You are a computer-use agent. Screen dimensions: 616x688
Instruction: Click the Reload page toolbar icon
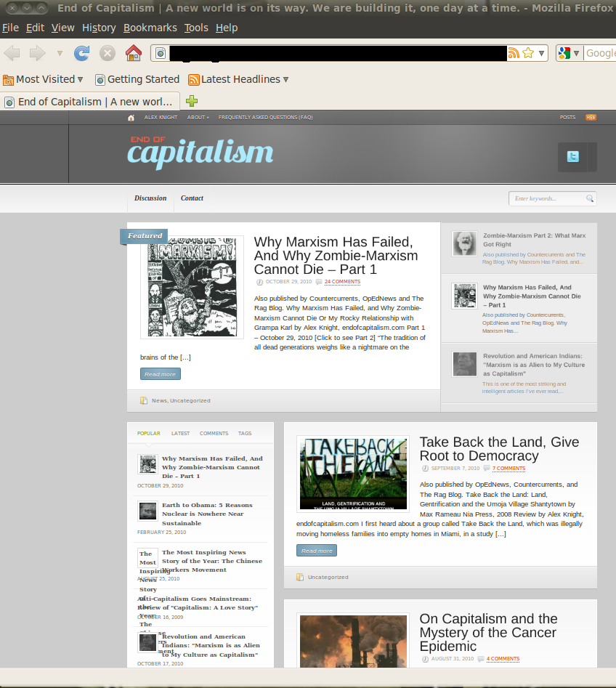pyautogui.click(x=82, y=53)
